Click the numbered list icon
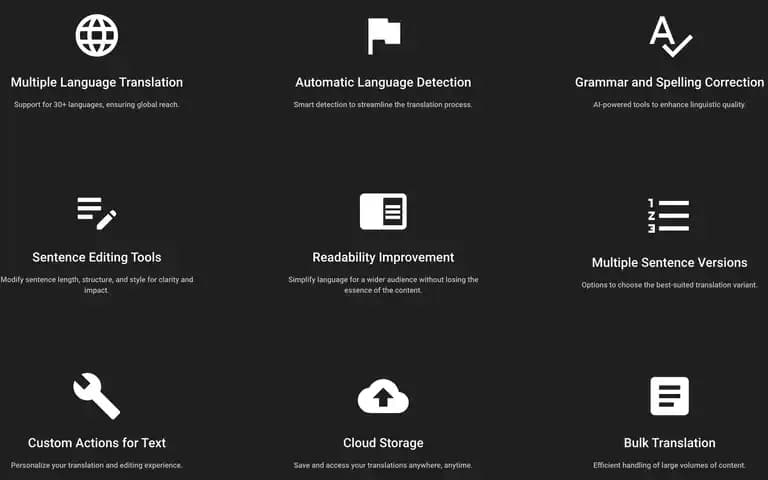This screenshot has height=480, width=768. pyautogui.click(x=669, y=216)
